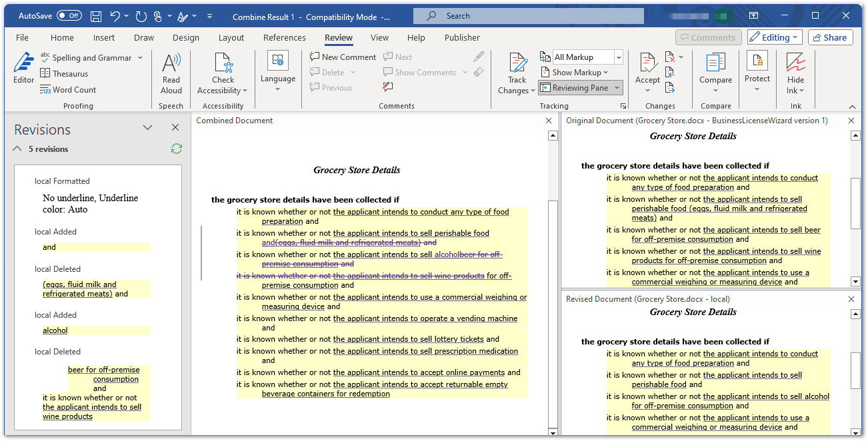Click the Track Changes icon
868x441 pixels.
[518, 63]
